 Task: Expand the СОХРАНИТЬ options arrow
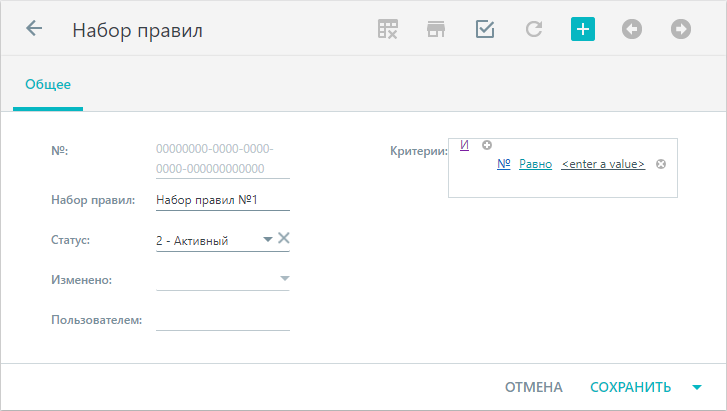coord(697,387)
